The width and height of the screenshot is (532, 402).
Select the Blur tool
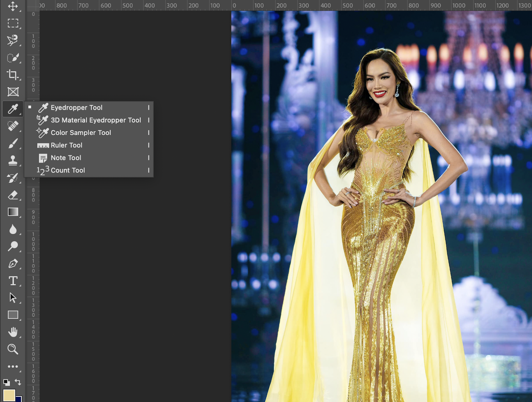pyautogui.click(x=13, y=229)
